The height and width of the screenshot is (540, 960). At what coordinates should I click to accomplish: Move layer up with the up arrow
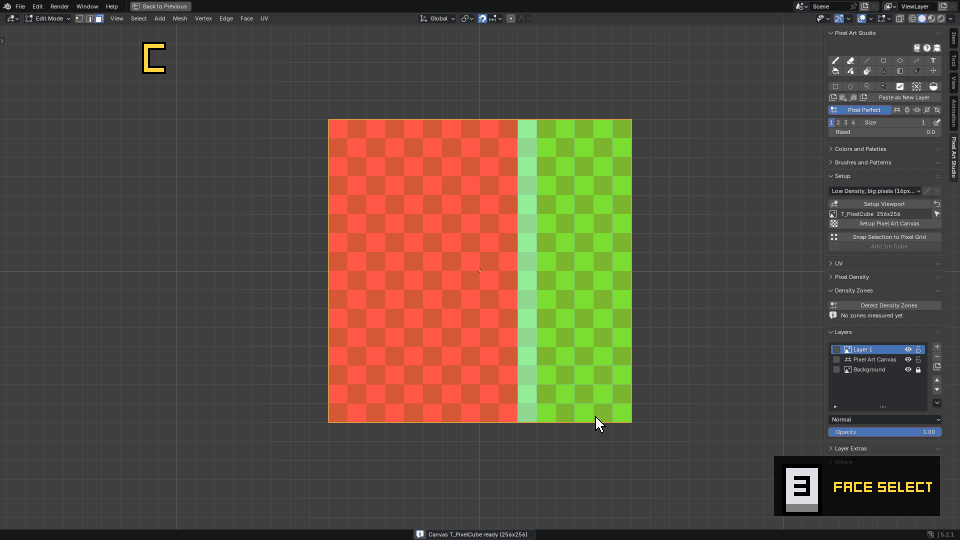[937, 380]
